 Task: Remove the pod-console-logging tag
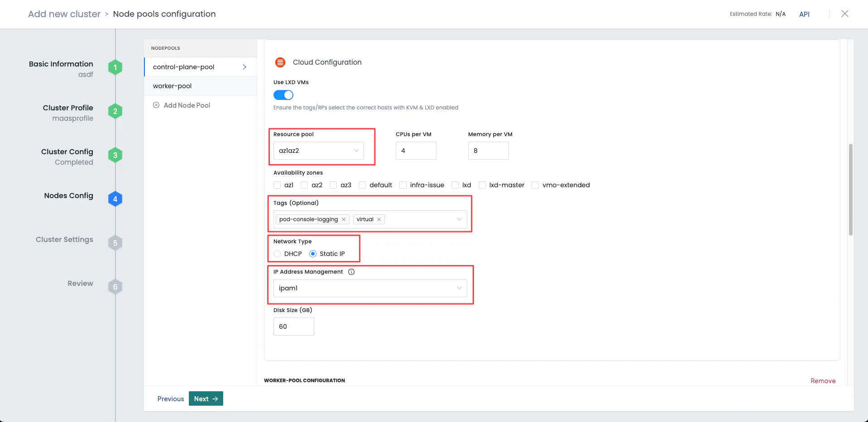344,219
